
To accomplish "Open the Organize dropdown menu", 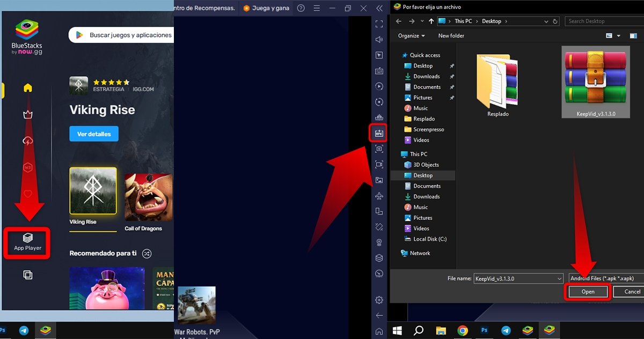I will 411,36.
